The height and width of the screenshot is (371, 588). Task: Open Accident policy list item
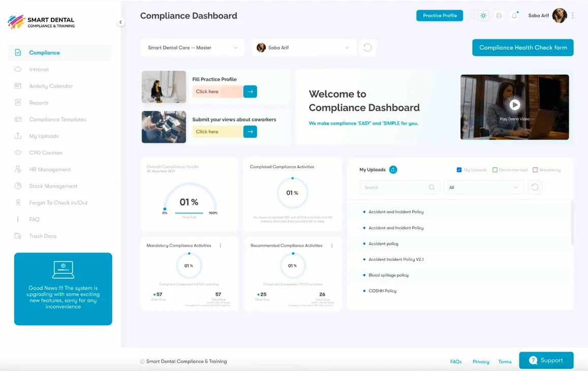(x=383, y=243)
